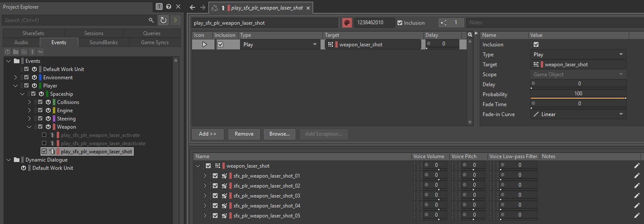Expand the Engine folder in tree
The width and height of the screenshot is (644, 224).
point(29,110)
